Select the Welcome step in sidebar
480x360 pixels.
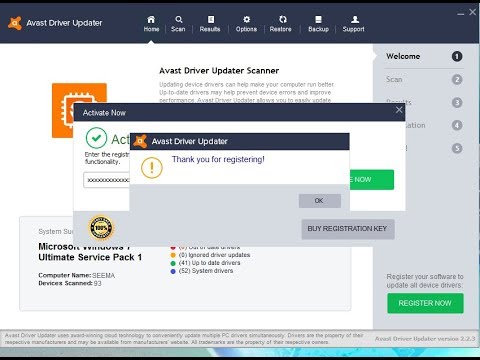click(403, 56)
